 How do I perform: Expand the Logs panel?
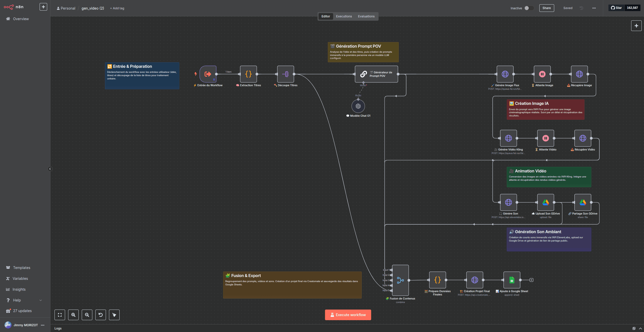pyautogui.click(x=640, y=328)
